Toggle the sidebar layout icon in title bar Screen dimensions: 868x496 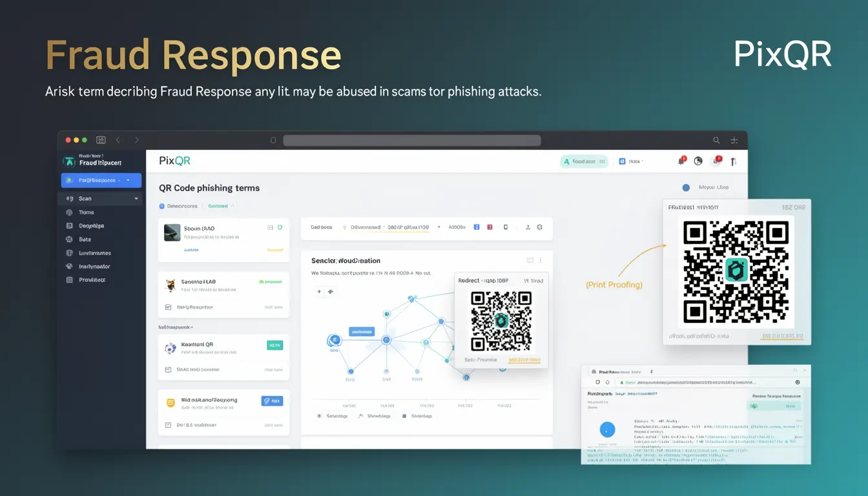pos(101,140)
